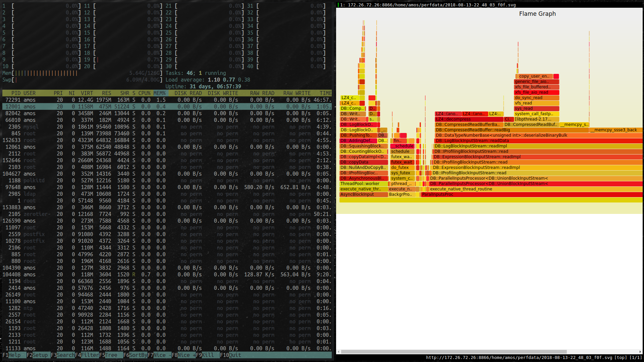This screenshot has height=362, width=644.
Task: Open F2 Setup in htop footer
Action: click(38, 355)
